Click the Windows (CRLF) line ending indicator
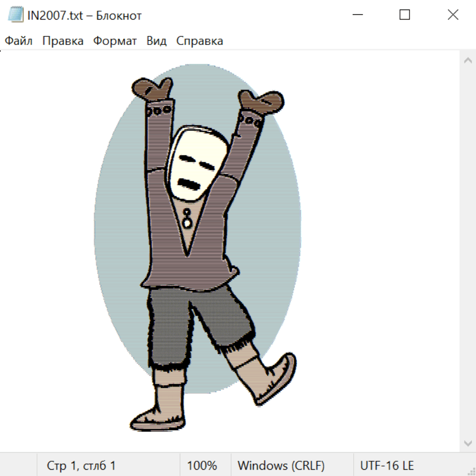 coord(281,465)
